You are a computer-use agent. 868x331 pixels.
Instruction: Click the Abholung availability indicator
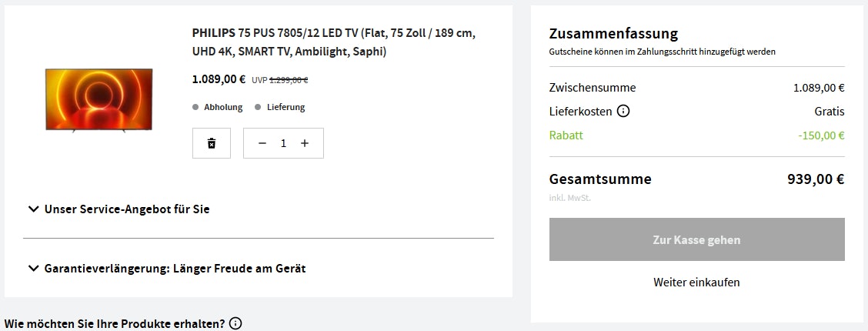(x=218, y=107)
